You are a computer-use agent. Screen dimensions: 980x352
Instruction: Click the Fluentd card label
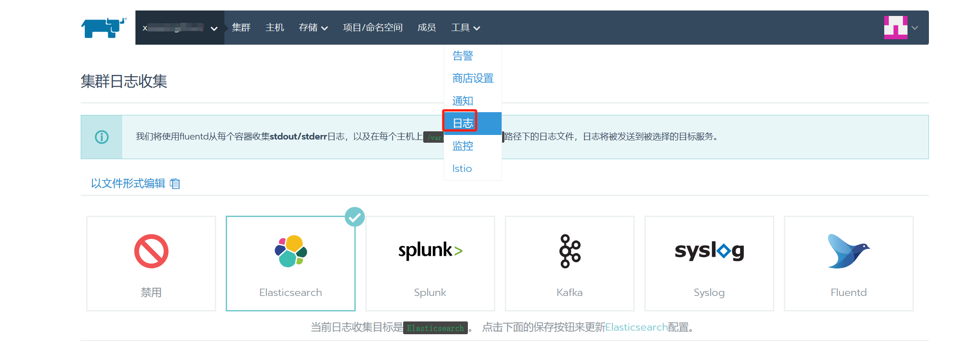point(849,292)
